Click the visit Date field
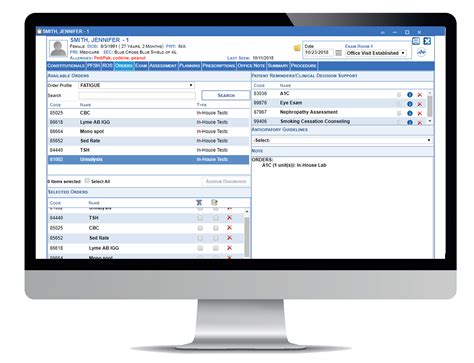Viewport: 474px width, 363px height. (x=319, y=53)
